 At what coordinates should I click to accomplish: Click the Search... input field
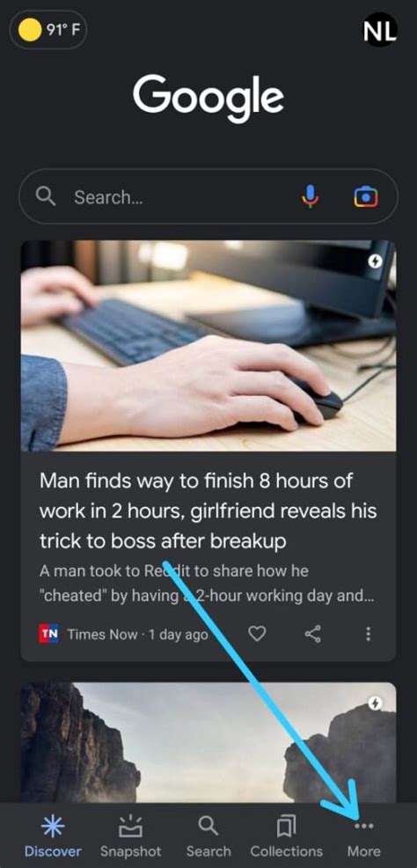tap(208, 196)
